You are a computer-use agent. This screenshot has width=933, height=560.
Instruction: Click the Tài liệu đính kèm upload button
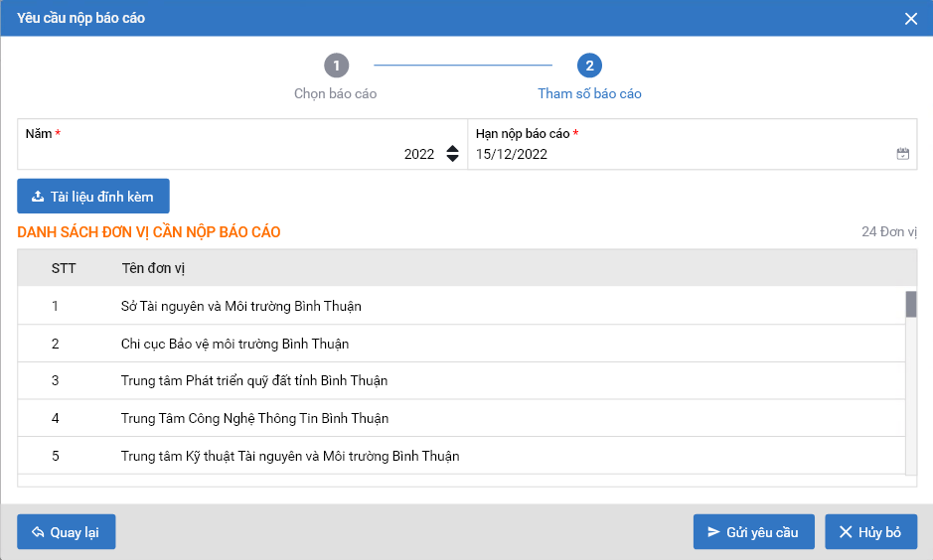tap(93, 197)
